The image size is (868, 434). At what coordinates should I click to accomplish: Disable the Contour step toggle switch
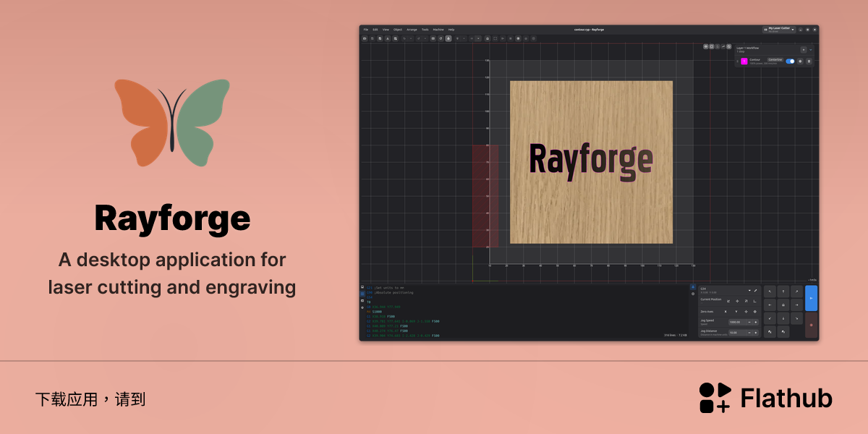coord(790,61)
